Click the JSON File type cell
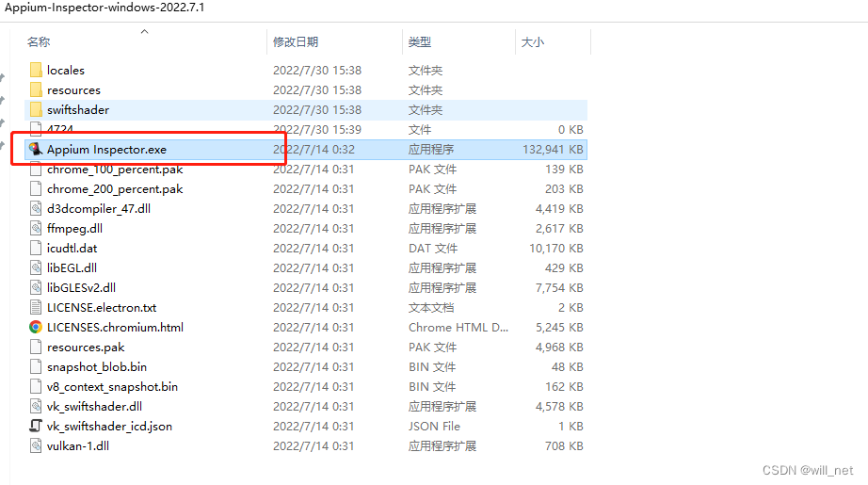Screen dimensions: 868x485 pyautogui.click(x=435, y=426)
